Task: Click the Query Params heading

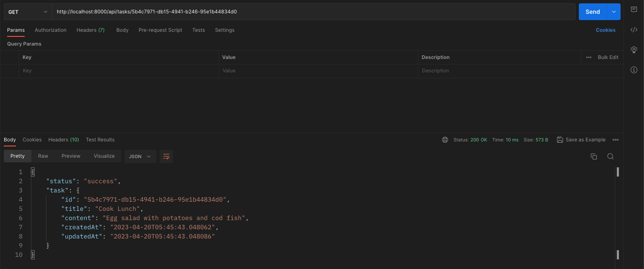Action: (24, 44)
